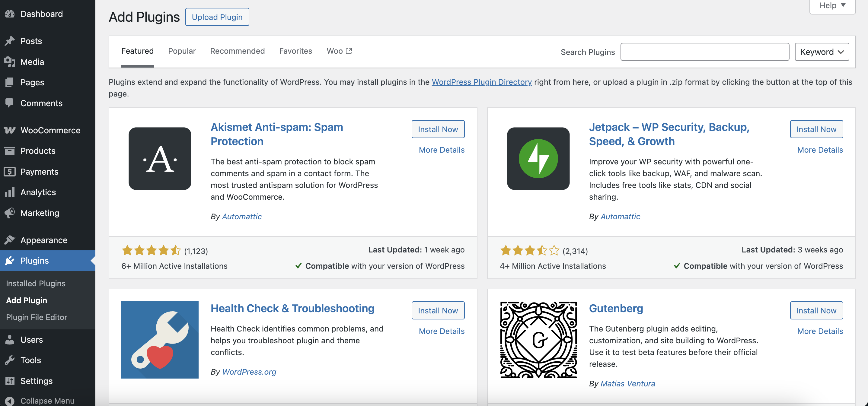This screenshot has height=406, width=868.
Task: Click the Pages document icon
Action: (x=10, y=82)
